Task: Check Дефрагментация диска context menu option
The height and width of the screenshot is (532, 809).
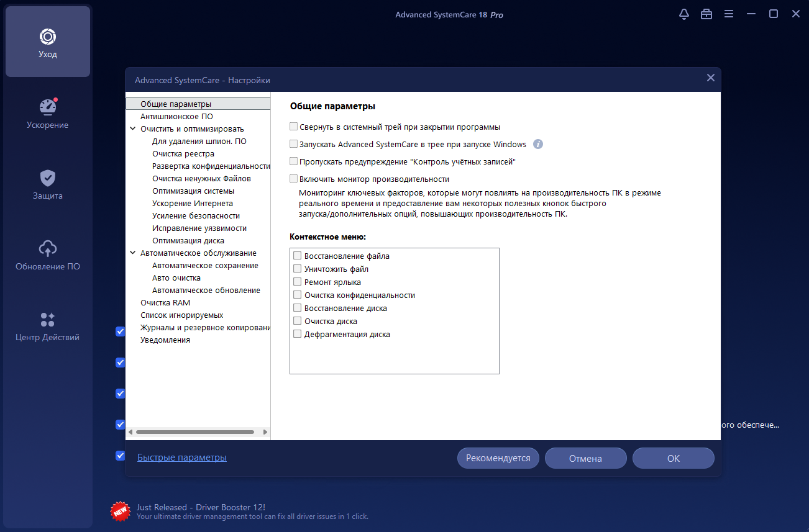Action: point(298,334)
